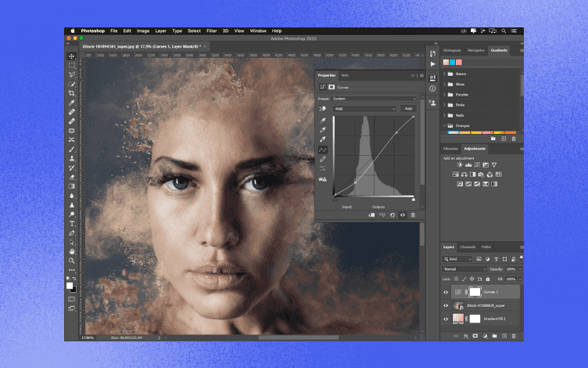Click the black point eyedropper in Curves
The height and width of the screenshot is (368, 588).
[x=322, y=121]
